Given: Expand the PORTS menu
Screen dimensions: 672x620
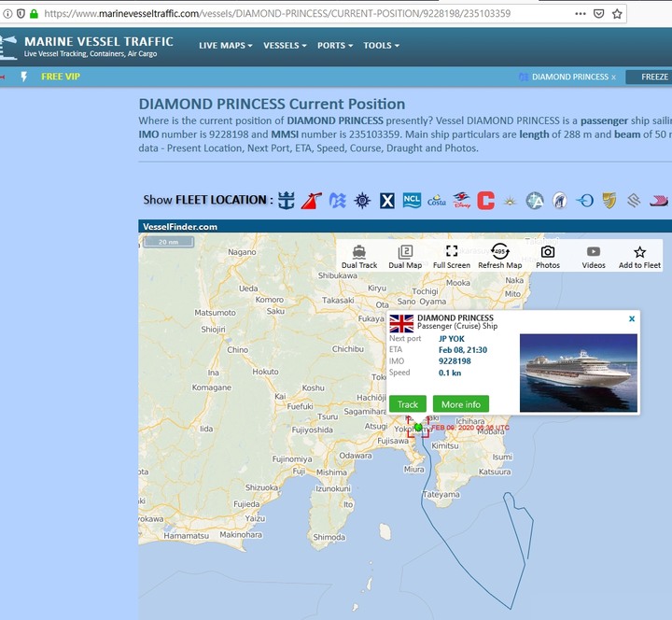Looking at the screenshot, I should point(335,46).
